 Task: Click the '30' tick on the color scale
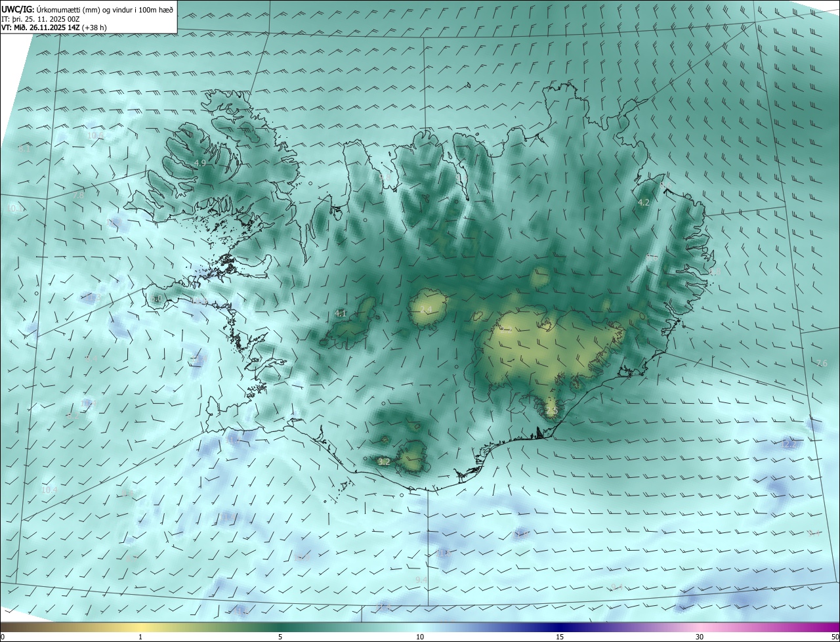click(700, 637)
